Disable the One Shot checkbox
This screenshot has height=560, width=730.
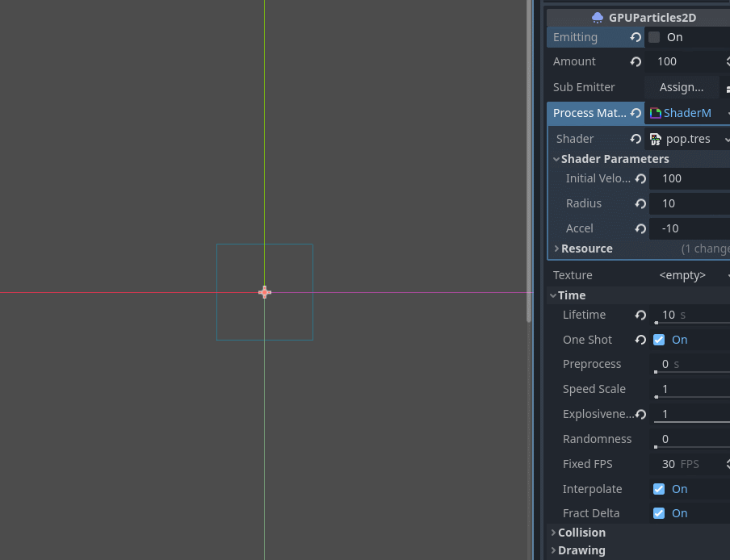(x=659, y=339)
